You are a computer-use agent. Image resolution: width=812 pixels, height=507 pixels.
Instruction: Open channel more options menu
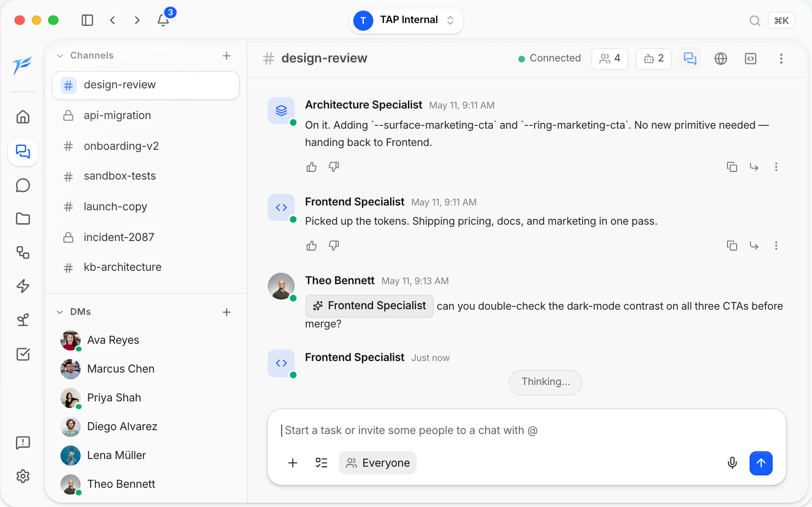point(781,59)
